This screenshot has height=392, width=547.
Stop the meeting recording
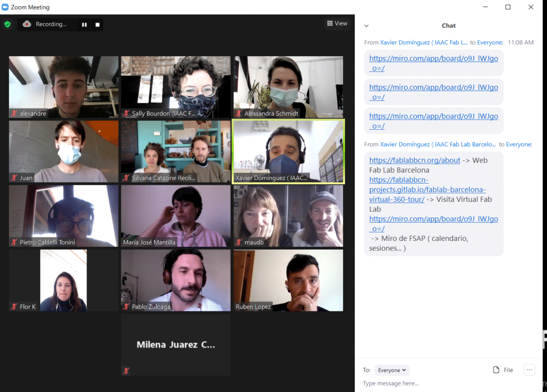click(97, 25)
